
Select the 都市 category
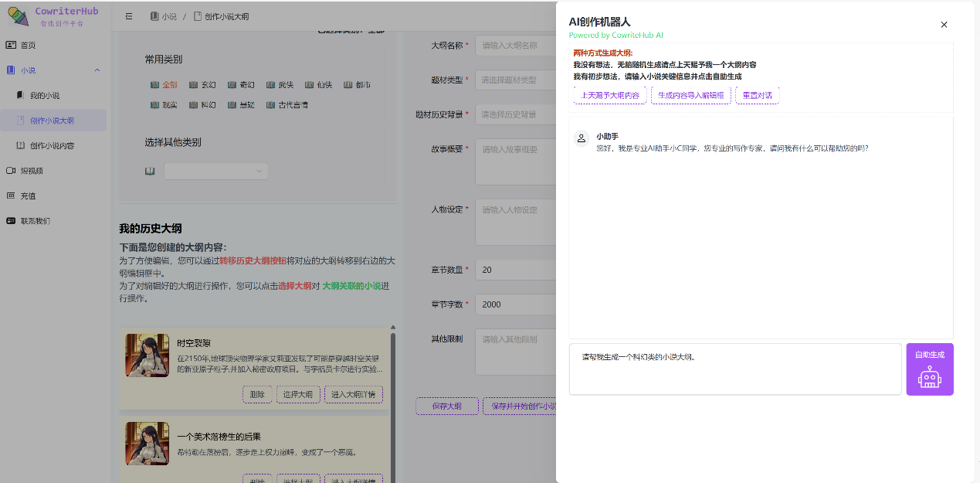(357, 84)
